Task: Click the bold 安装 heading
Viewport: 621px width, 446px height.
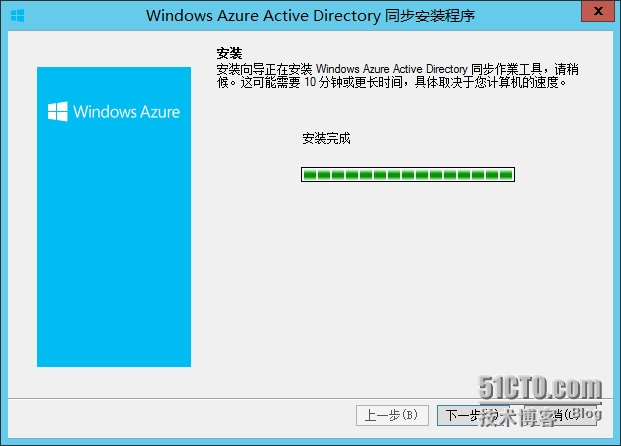Action: click(229, 52)
